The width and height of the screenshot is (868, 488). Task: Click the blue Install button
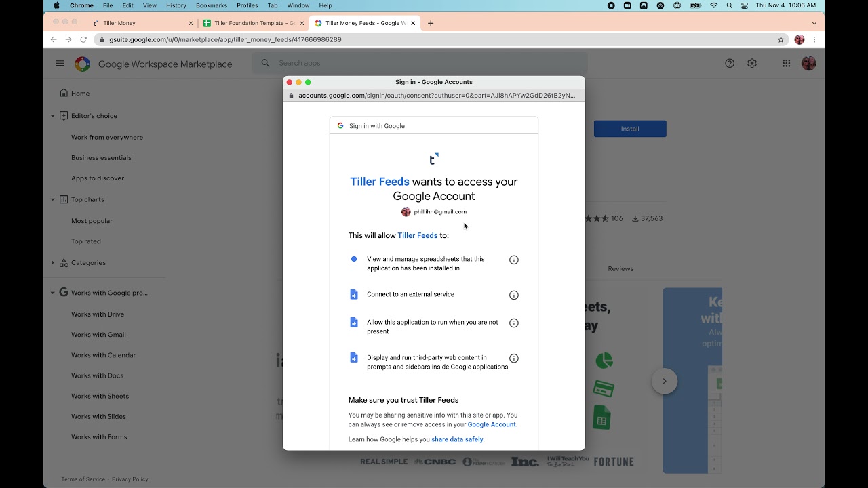pos(630,129)
